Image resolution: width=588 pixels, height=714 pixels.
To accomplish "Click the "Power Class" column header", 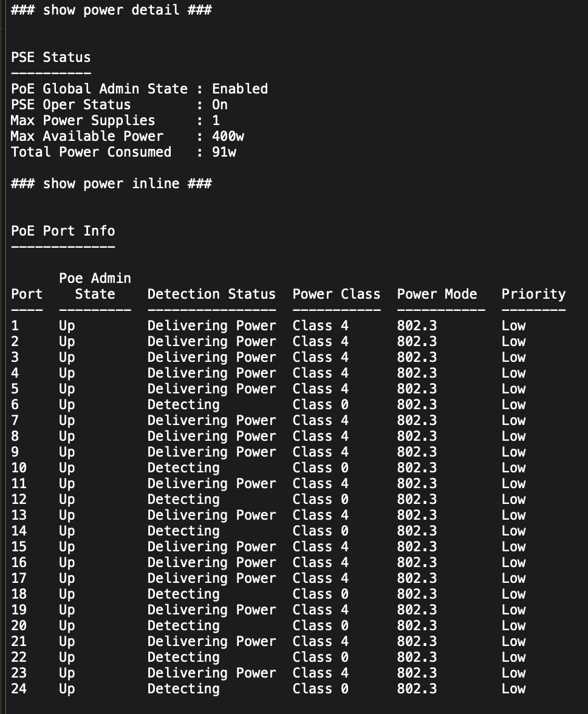I will point(336,294).
